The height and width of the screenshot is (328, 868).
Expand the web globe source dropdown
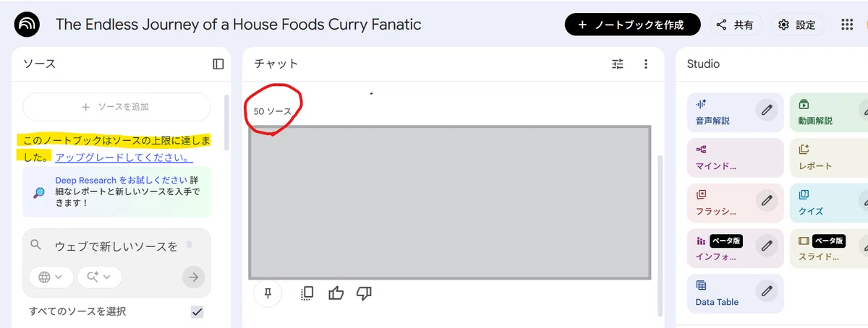pos(51,277)
